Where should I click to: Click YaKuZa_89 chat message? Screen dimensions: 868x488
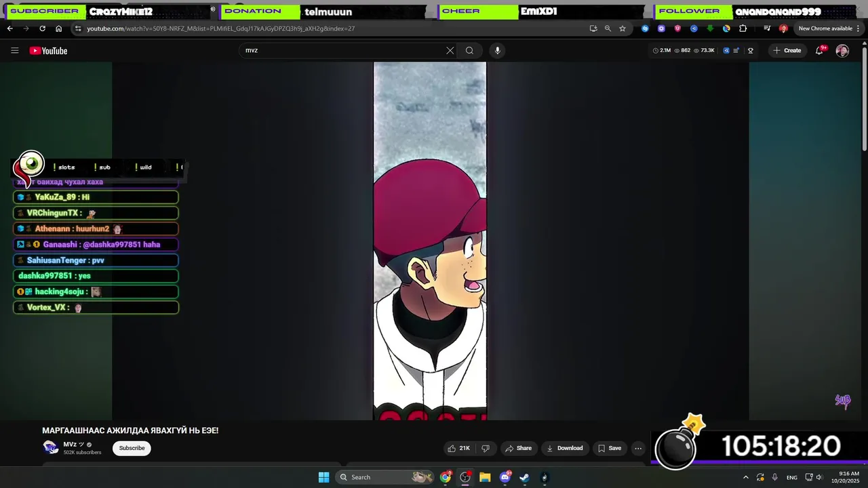click(96, 197)
